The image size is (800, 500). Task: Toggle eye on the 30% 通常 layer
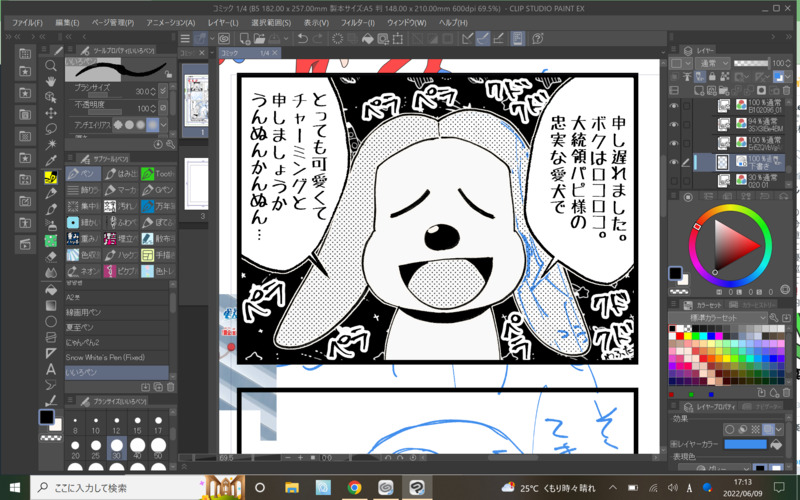click(674, 181)
